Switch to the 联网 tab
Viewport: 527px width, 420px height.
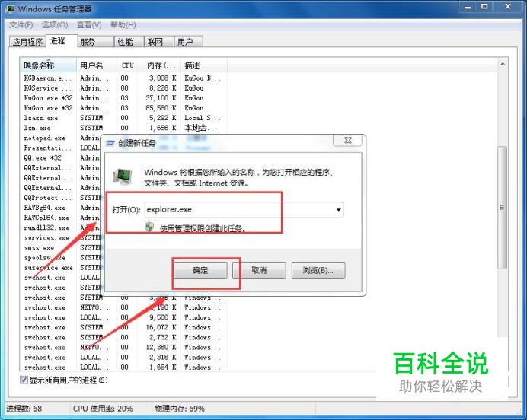[x=159, y=42]
